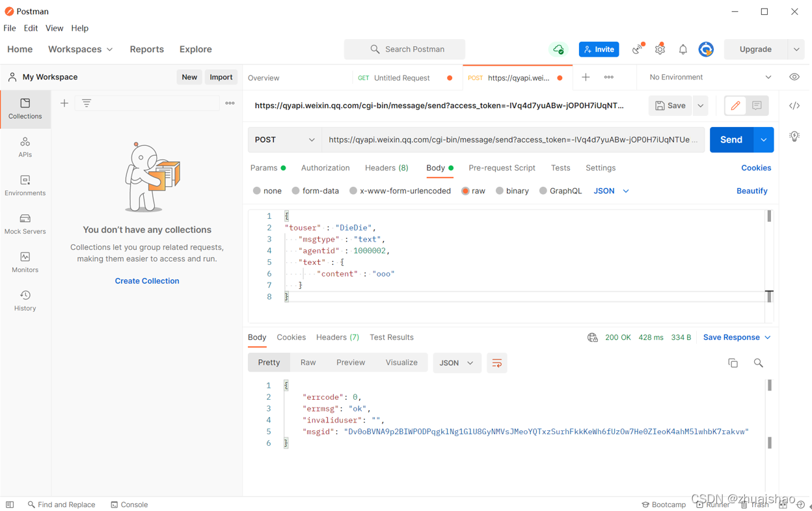Open the No Environment dropdown
Screen dimensions: 812x511
click(710, 77)
